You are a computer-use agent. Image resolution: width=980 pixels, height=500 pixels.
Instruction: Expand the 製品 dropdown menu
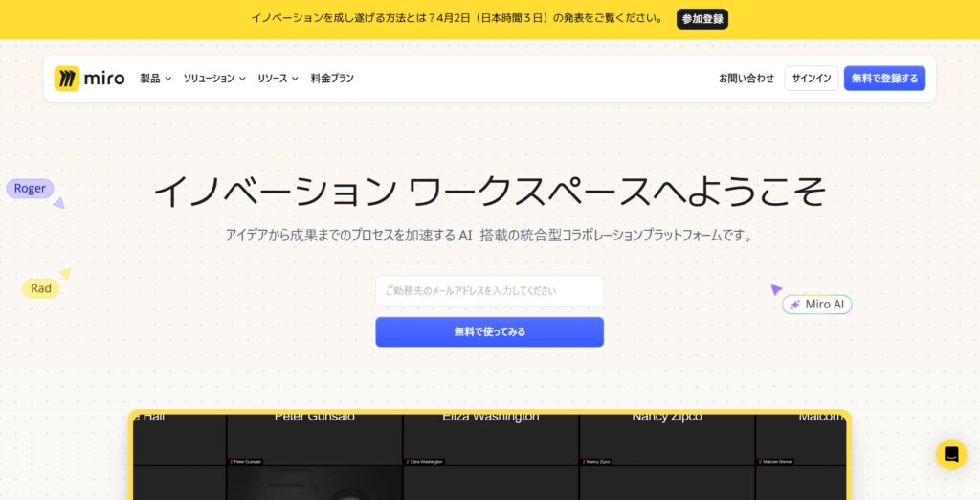click(x=155, y=79)
